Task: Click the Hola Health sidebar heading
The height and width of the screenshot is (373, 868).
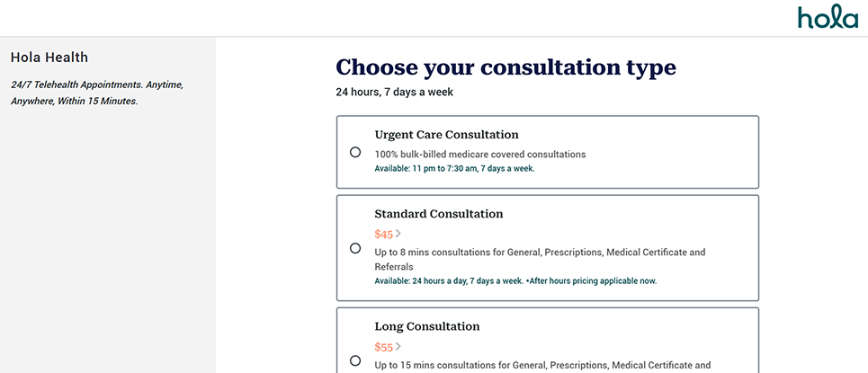Action: click(x=49, y=58)
